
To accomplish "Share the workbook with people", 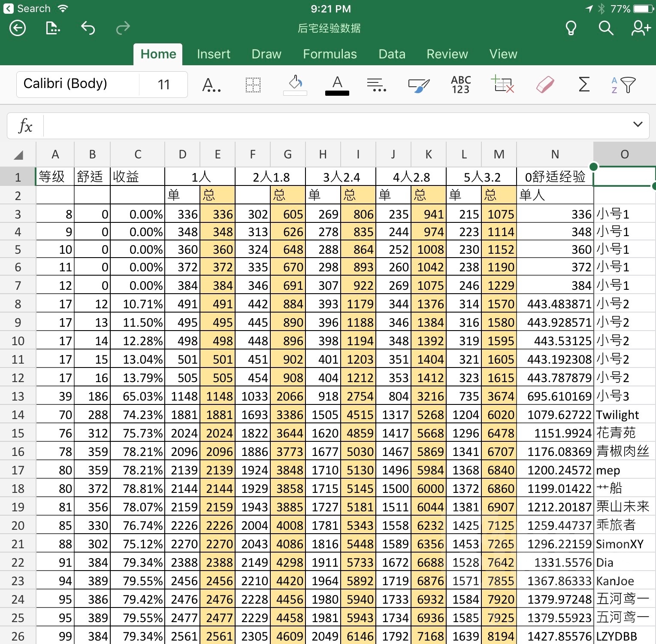I will 641,28.
